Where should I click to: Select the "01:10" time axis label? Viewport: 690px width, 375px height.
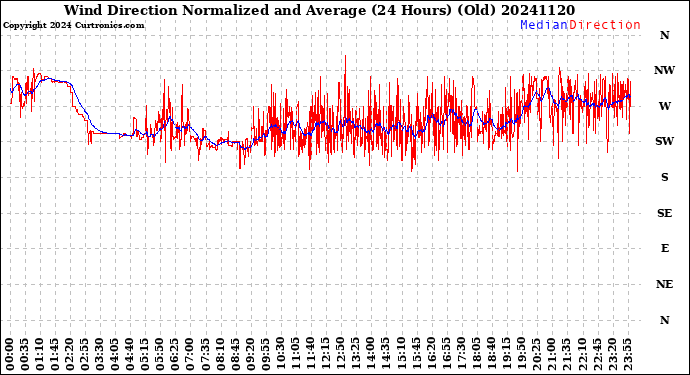pyautogui.click(x=40, y=354)
